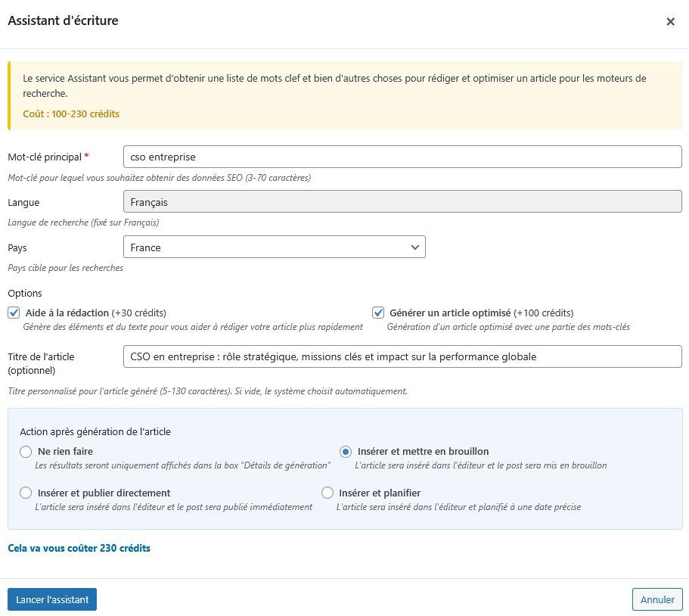Select the "Ne rien faire" action
The image size is (689, 616).
[26, 451]
